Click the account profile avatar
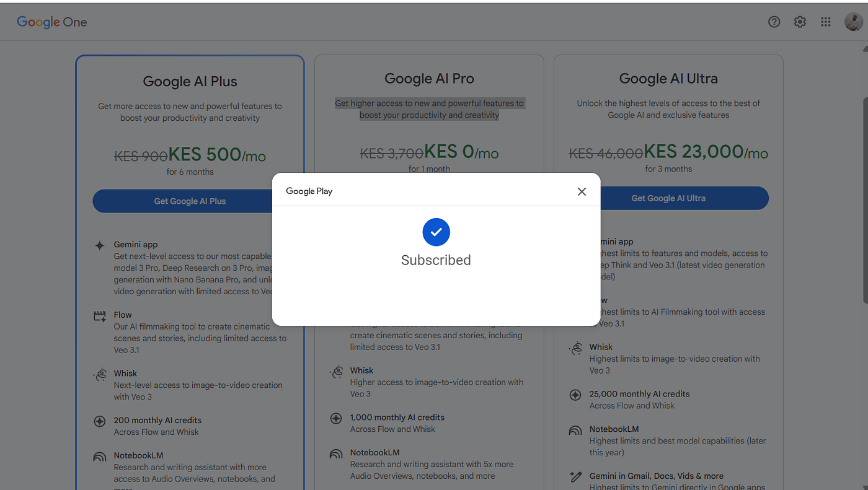868x490 pixels. pos(853,22)
